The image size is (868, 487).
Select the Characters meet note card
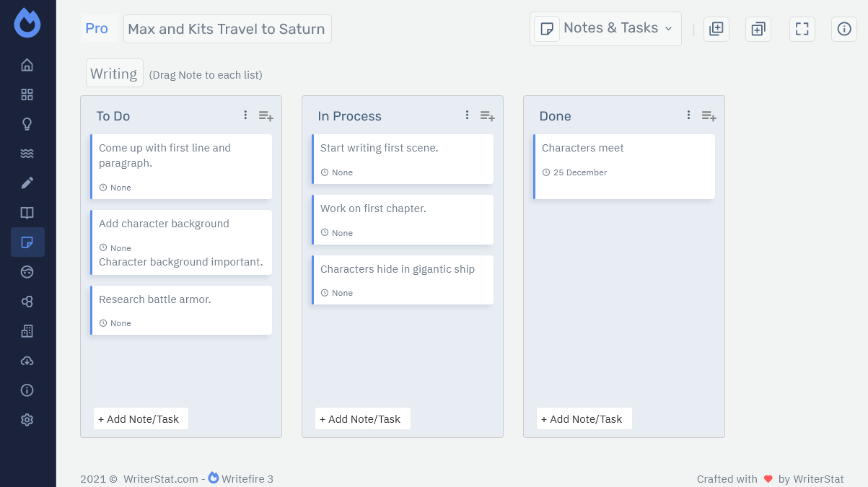point(624,166)
